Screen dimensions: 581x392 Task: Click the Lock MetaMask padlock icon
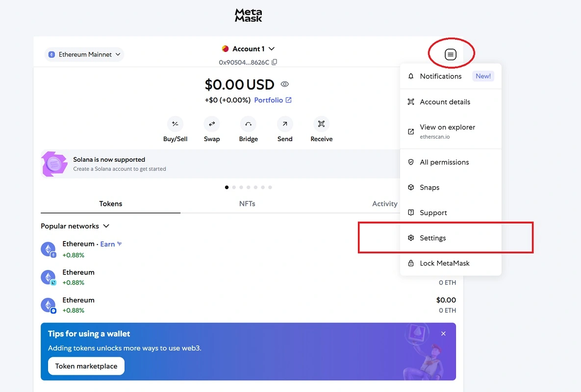click(x=410, y=263)
